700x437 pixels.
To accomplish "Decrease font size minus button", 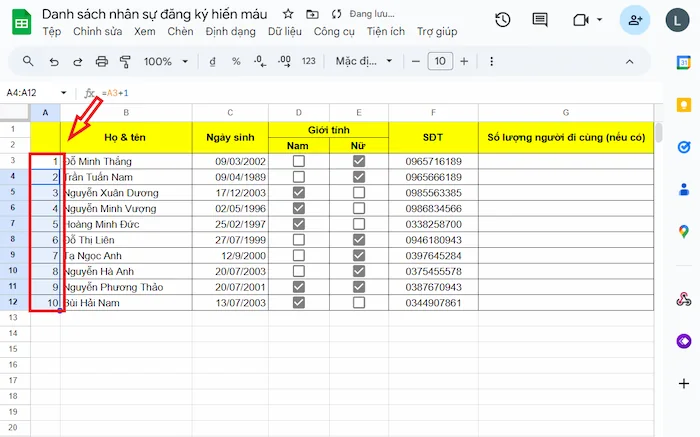I will tap(416, 62).
